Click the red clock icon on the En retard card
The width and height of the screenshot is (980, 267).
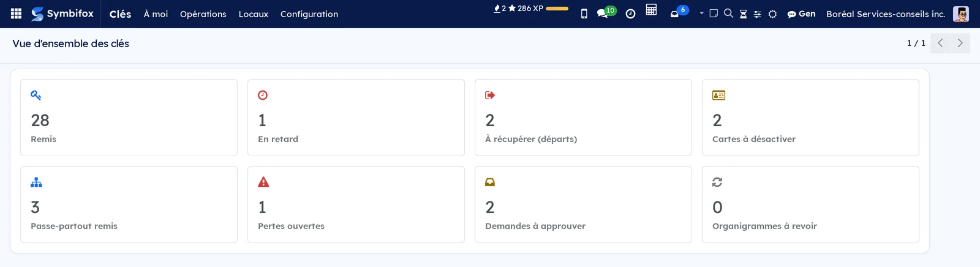(x=263, y=95)
